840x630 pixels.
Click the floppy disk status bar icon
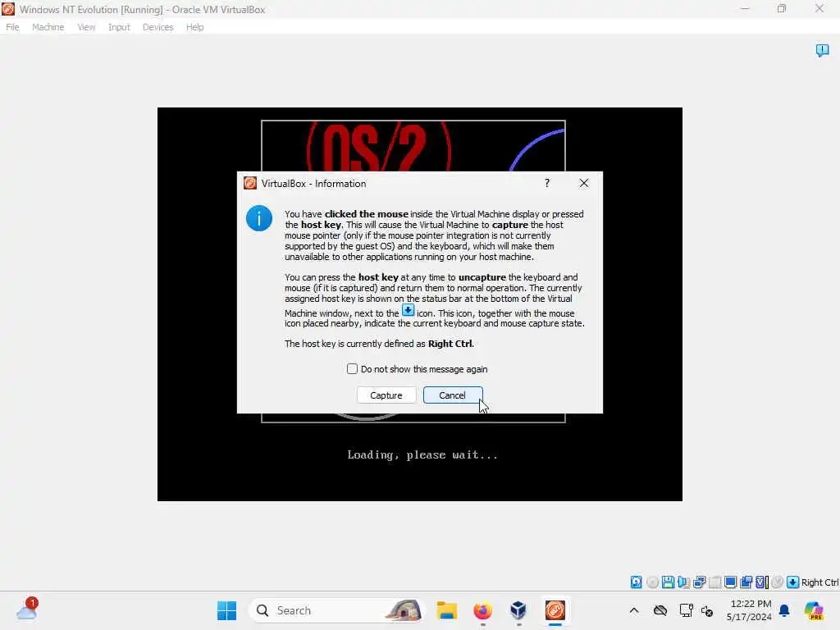668,582
